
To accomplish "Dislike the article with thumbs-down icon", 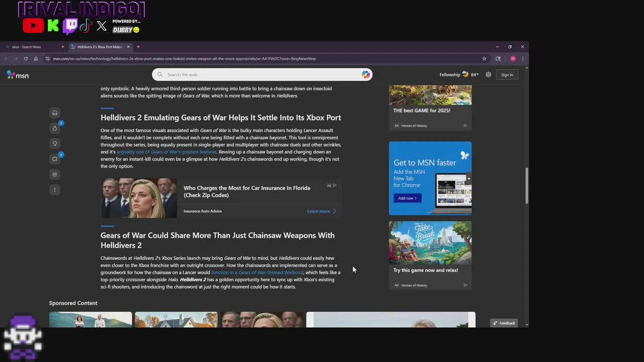I will (x=55, y=144).
